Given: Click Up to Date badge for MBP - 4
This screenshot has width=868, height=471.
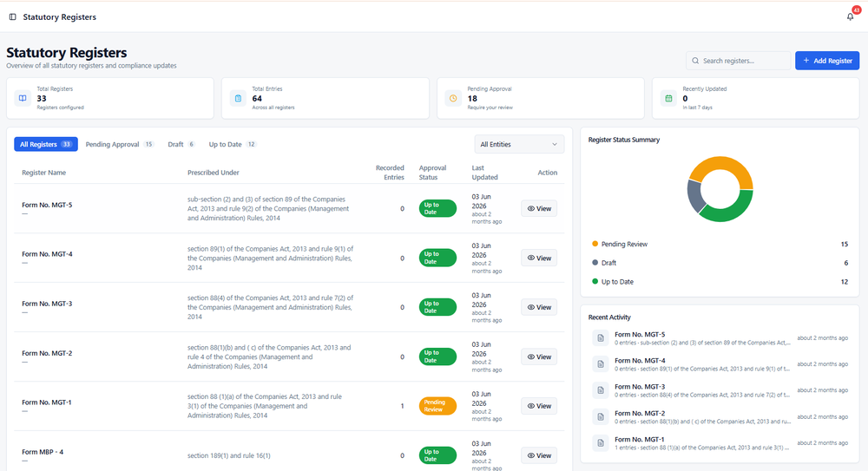Looking at the screenshot, I should tap(437, 455).
